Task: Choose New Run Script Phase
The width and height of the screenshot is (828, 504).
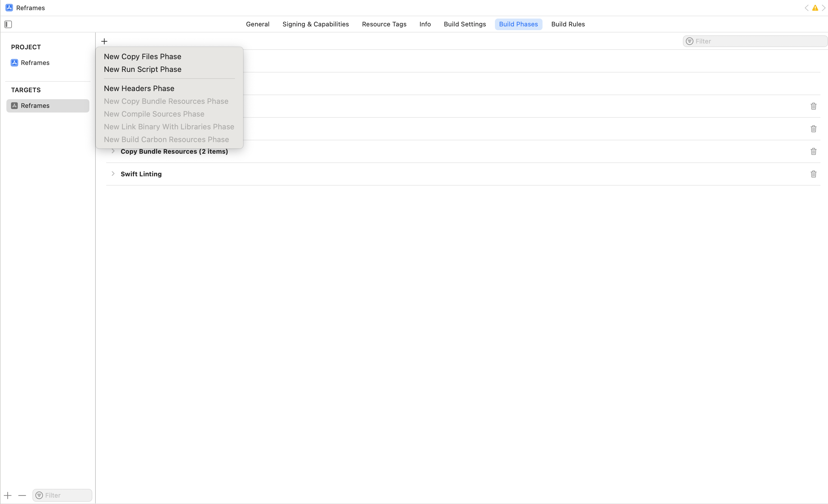Action: [142, 69]
